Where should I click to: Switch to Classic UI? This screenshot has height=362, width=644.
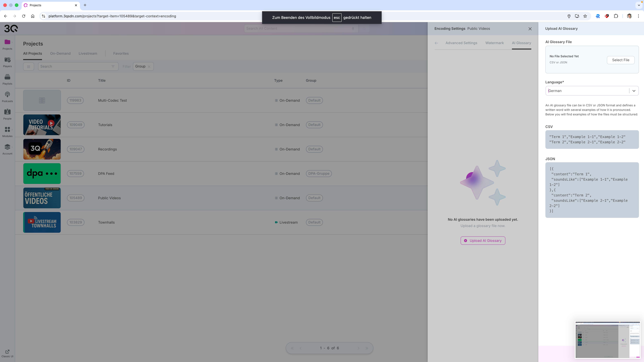click(7, 353)
